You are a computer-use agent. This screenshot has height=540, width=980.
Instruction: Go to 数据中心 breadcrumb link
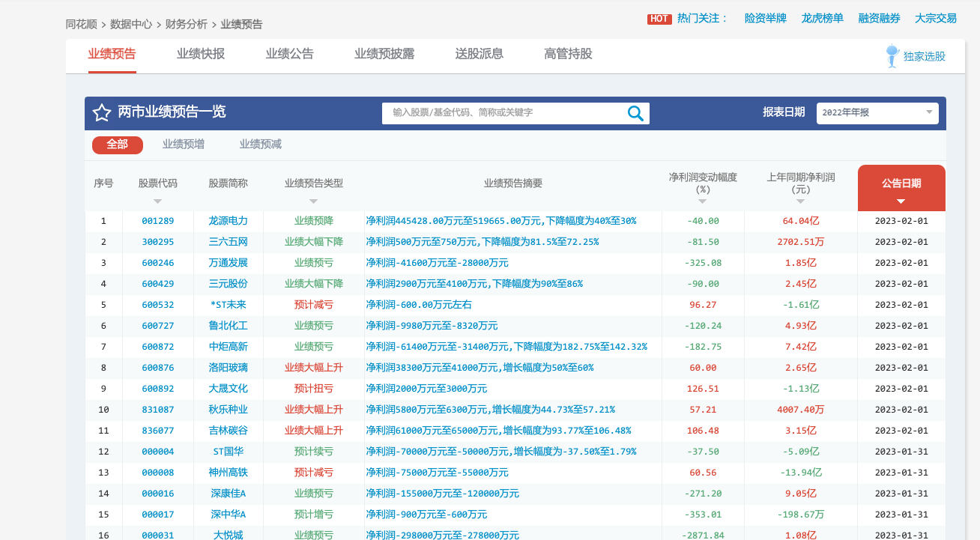tap(131, 24)
